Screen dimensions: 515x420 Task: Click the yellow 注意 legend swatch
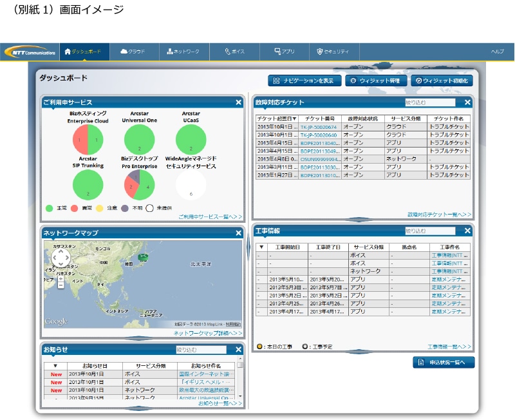[100, 208]
